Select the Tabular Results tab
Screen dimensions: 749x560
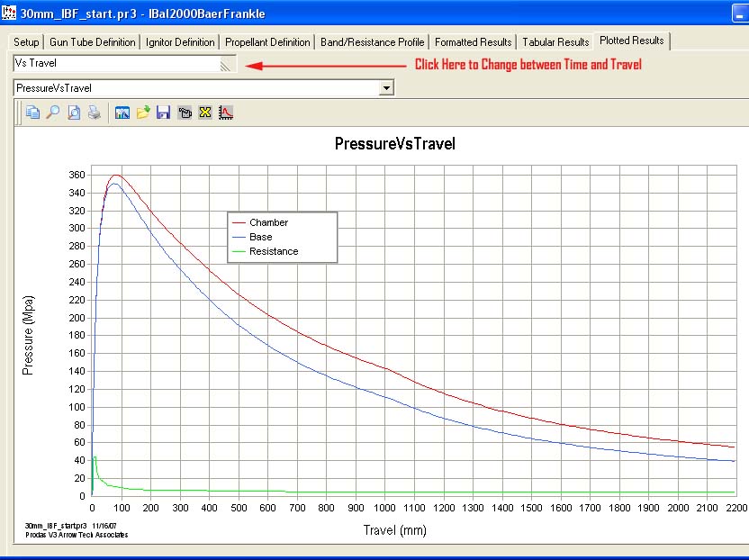(x=556, y=42)
